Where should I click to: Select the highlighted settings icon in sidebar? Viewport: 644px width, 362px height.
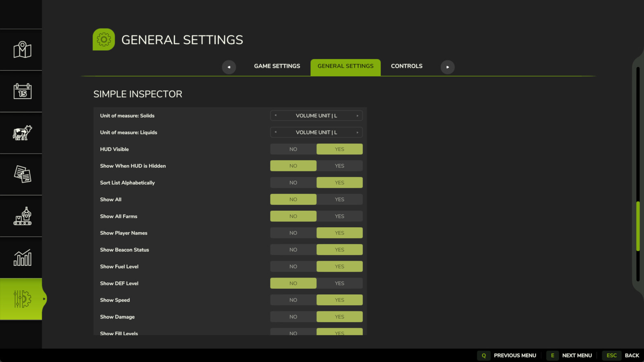pyautogui.click(x=21, y=299)
